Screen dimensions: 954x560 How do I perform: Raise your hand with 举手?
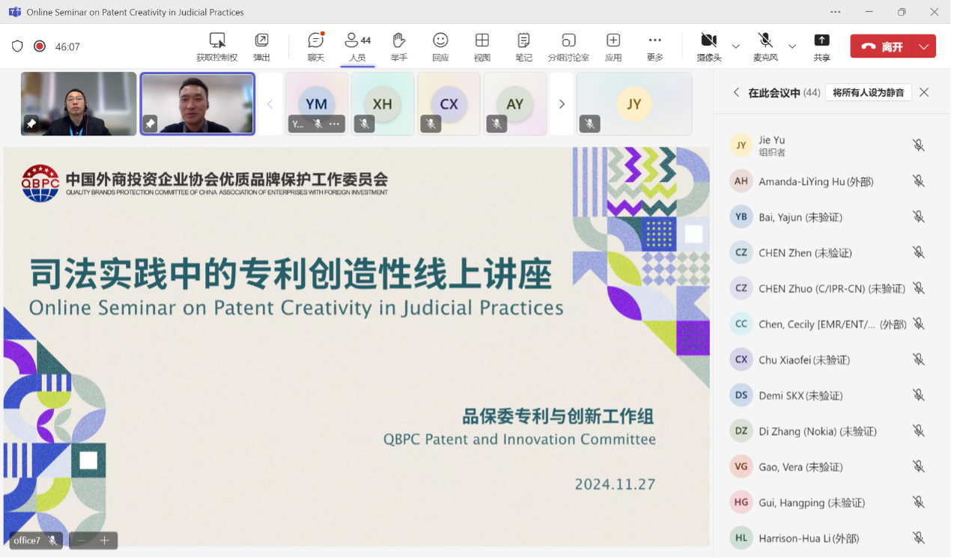click(399, 46)
